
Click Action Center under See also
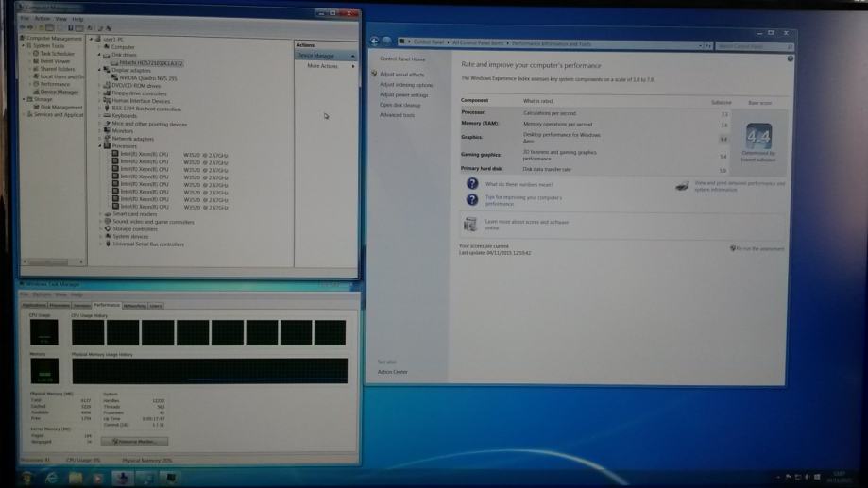393,372
